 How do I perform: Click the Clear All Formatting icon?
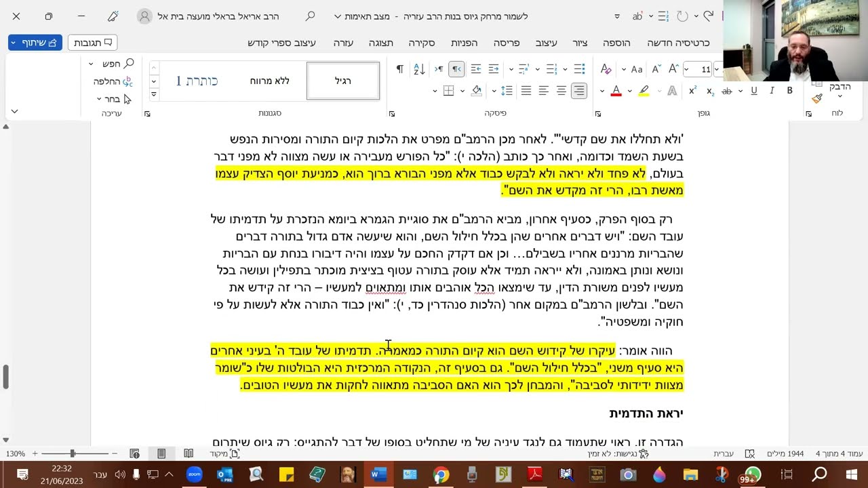pos(606,69)
